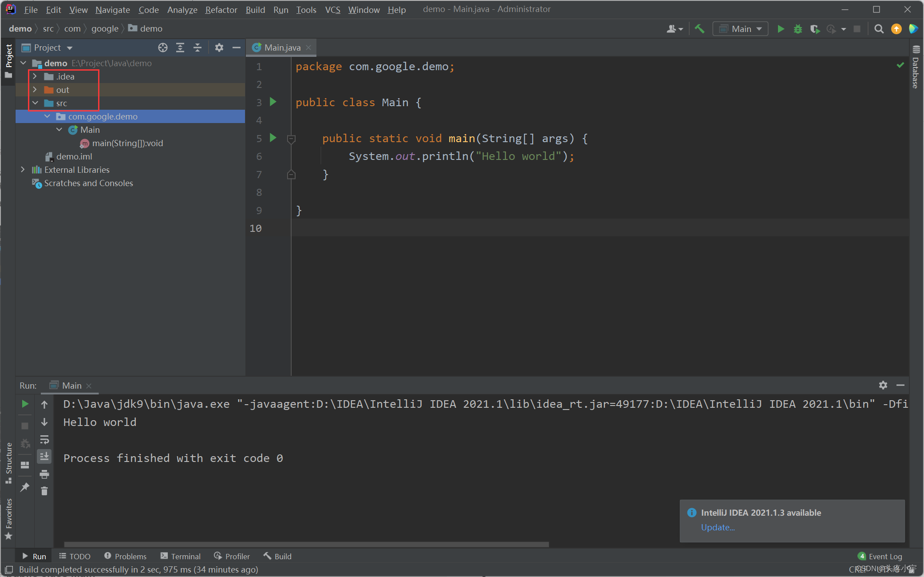Click the Update... link in notification
Screen dimensions: 924x577
[718, 527]
